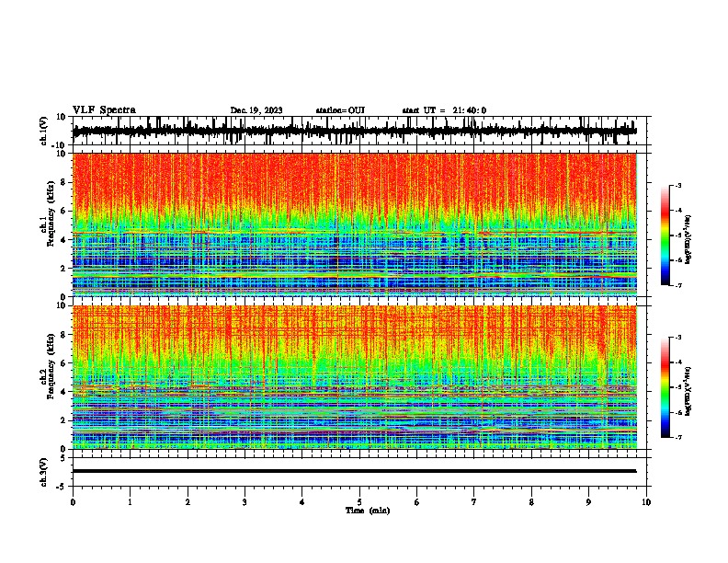Select the date text "Dec. 19, 2023"
Viewport: 728px width, 563px height.
[x=256, y=110]
